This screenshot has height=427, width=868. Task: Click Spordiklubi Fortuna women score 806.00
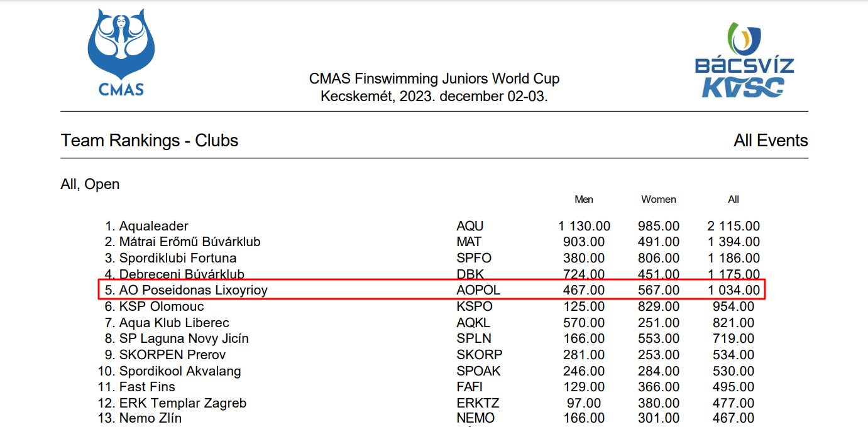[658, 258]
